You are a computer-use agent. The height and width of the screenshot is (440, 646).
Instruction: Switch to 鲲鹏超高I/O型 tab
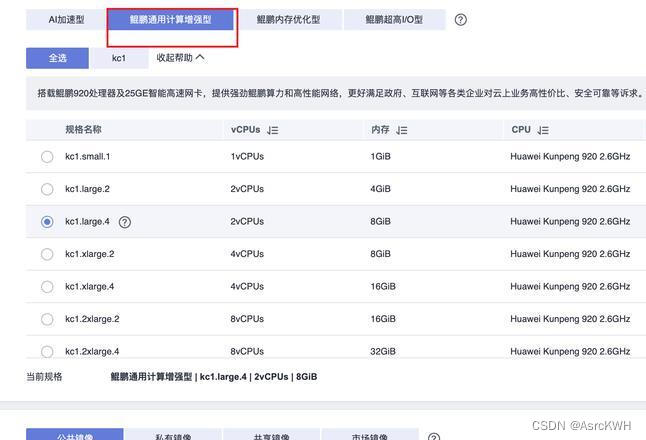(x=394, y=19)
